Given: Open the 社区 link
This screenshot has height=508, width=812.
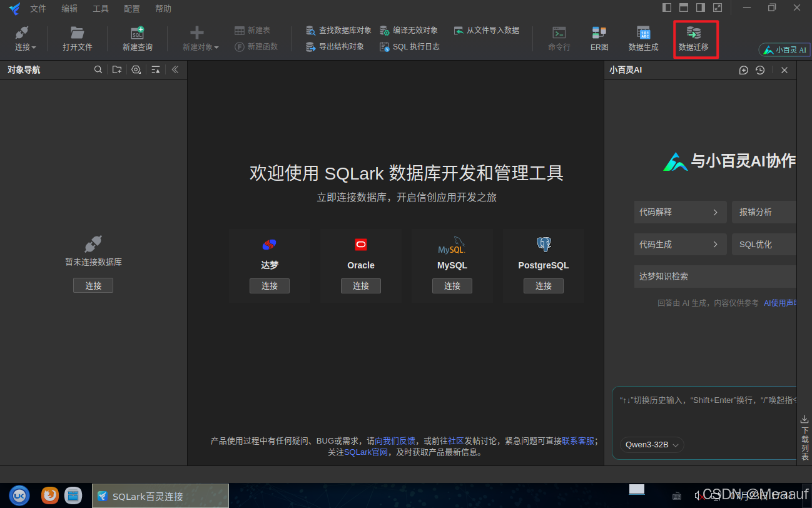Looking at the screenshot, I should click(455, 441).
